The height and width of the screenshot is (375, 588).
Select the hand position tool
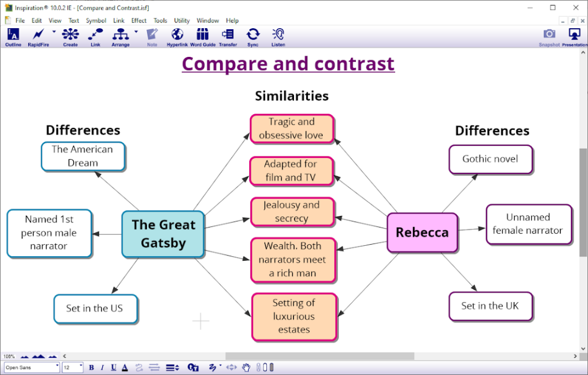(x=246, y=368)
